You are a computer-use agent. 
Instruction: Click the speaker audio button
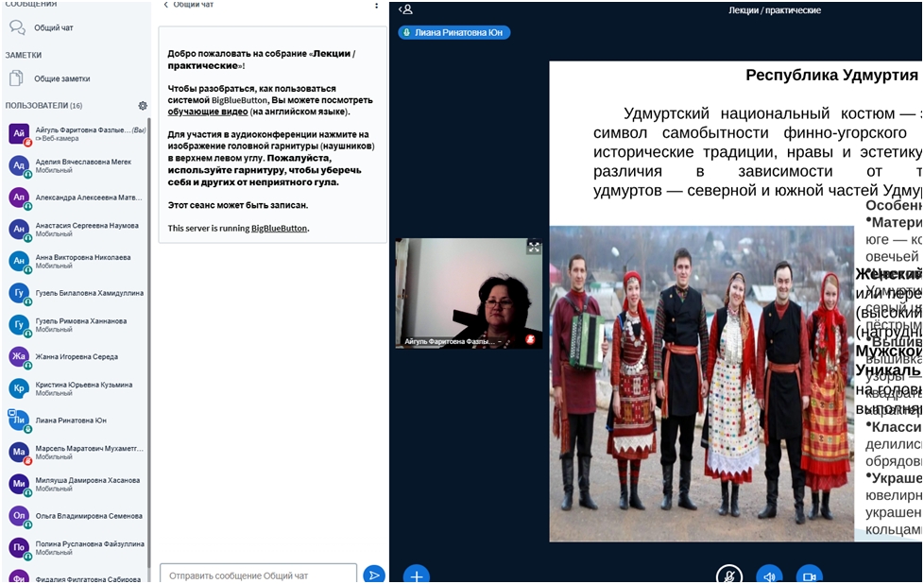[769, 575]
